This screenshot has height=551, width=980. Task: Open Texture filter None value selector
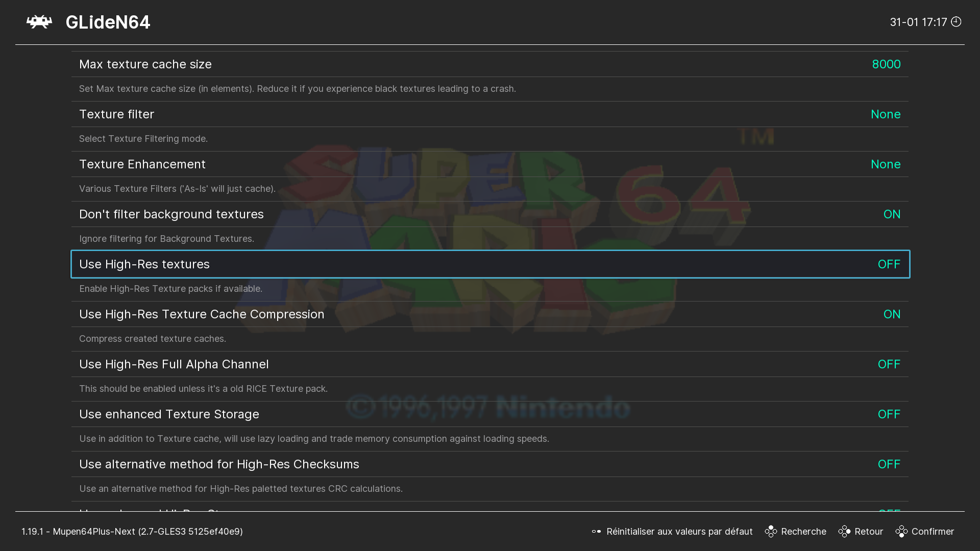(886, 114)
